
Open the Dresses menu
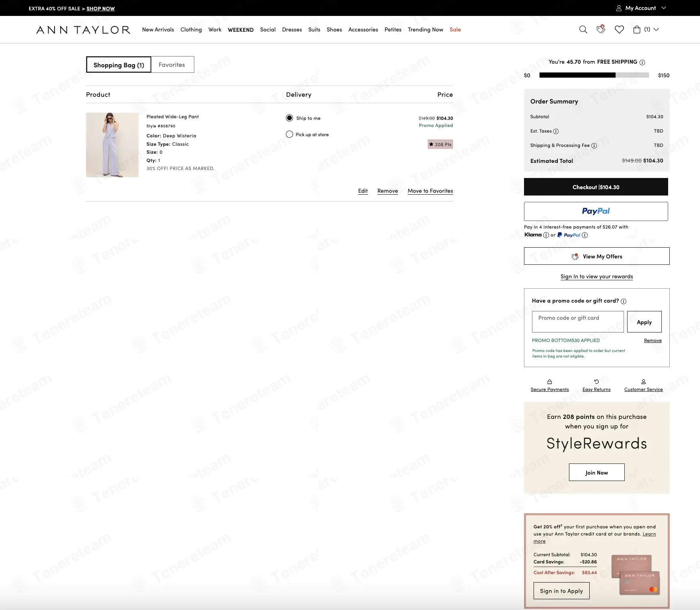click(292, 29)
